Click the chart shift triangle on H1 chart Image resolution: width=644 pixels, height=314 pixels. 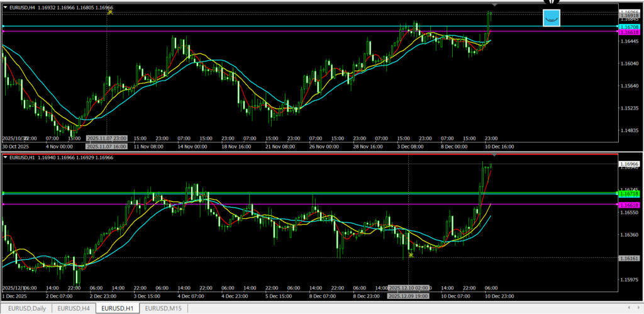coord(494,154)
